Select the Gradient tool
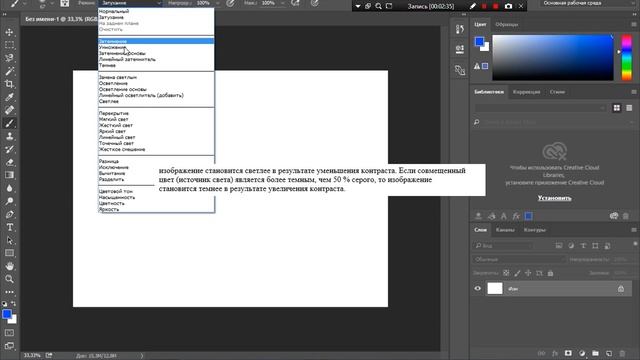The height and width of the screenshot is (360, 640). [9, 175]
